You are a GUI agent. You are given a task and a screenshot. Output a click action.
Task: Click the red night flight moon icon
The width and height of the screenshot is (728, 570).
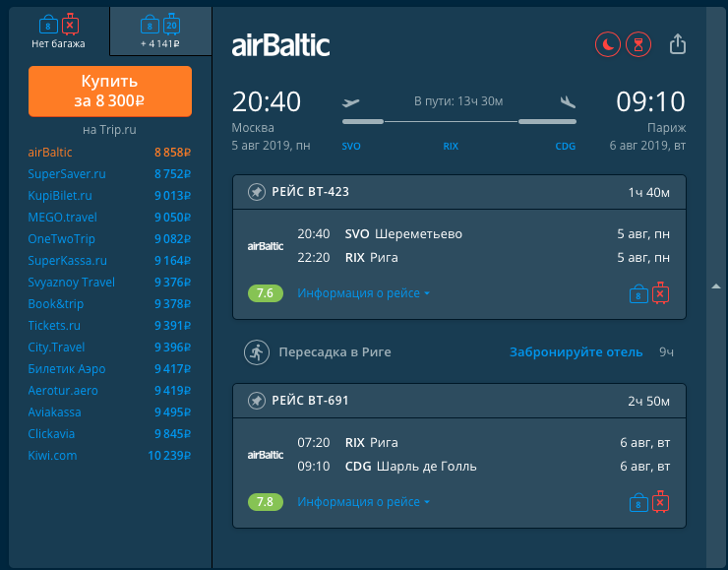(x=608, y=44)
